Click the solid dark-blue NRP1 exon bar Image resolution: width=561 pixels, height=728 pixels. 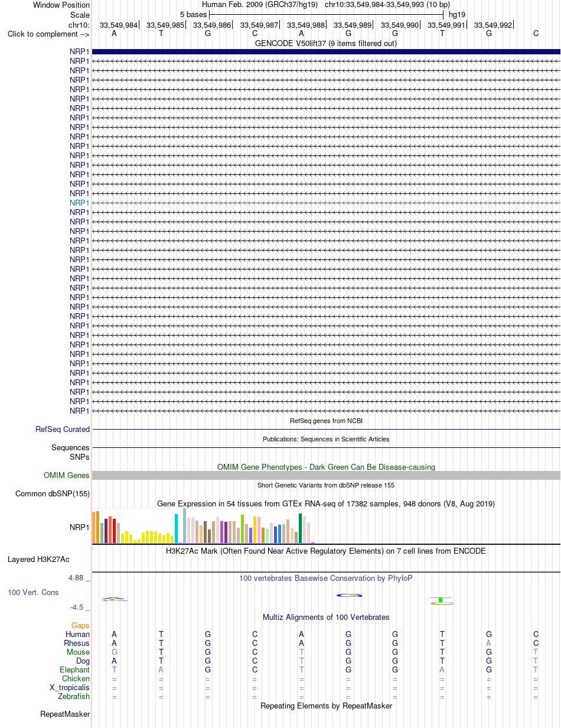click(326, 51)
